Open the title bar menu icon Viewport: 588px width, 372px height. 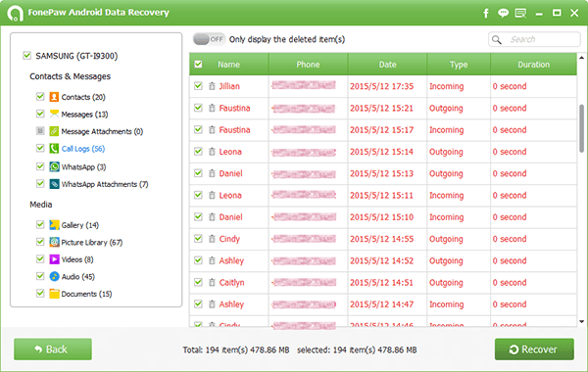(520, 13)
